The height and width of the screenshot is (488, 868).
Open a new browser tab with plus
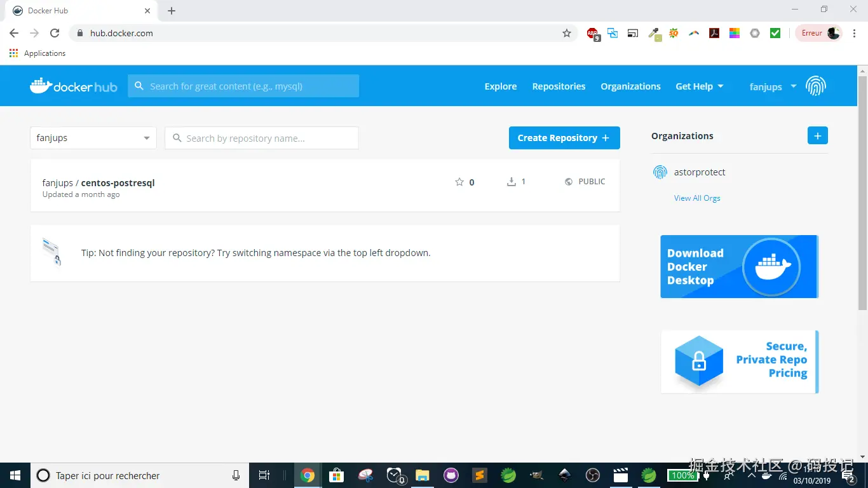(x=172, y=11)
